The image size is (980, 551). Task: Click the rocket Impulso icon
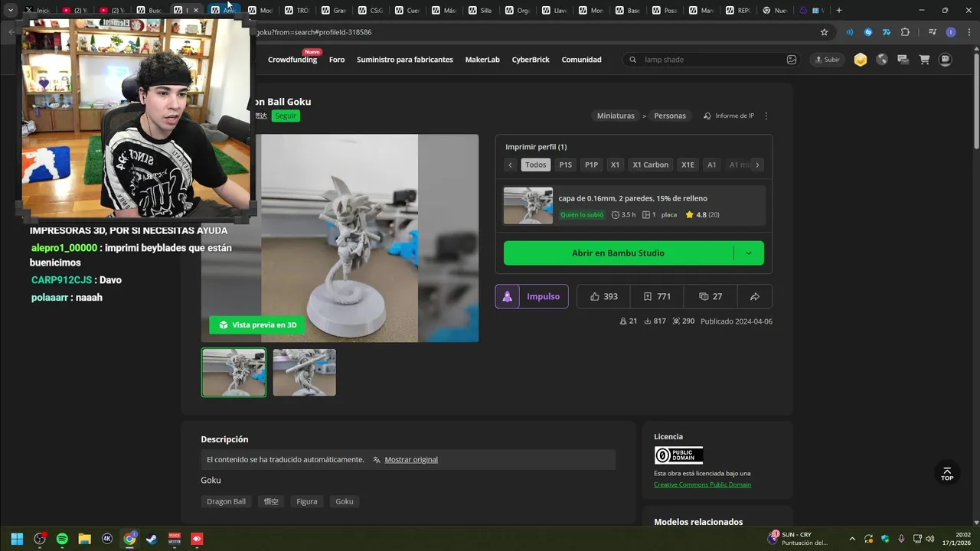(x=507, y=296)
